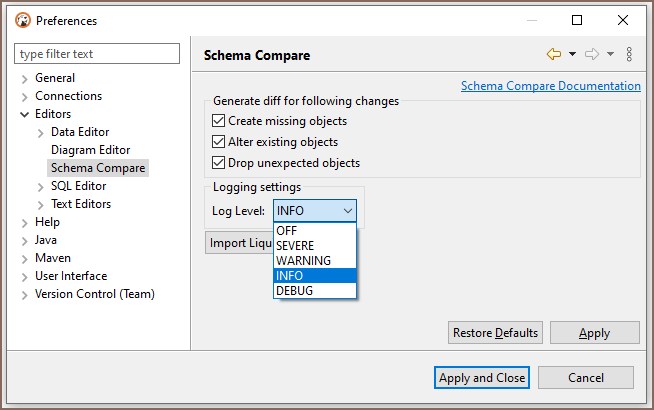Pick the OFF log level option
This screenshot has height=410, width=654.
(x=315, y=230)
